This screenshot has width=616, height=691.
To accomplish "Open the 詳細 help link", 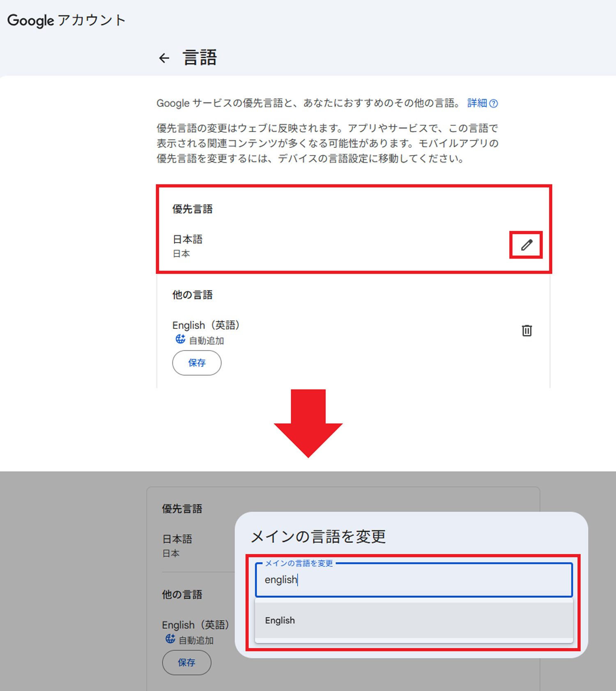I will click(483, 103).
